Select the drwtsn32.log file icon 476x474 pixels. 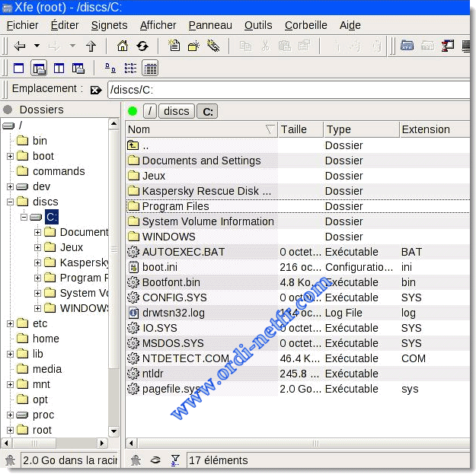pyautogui.click(x=133, y=313)
